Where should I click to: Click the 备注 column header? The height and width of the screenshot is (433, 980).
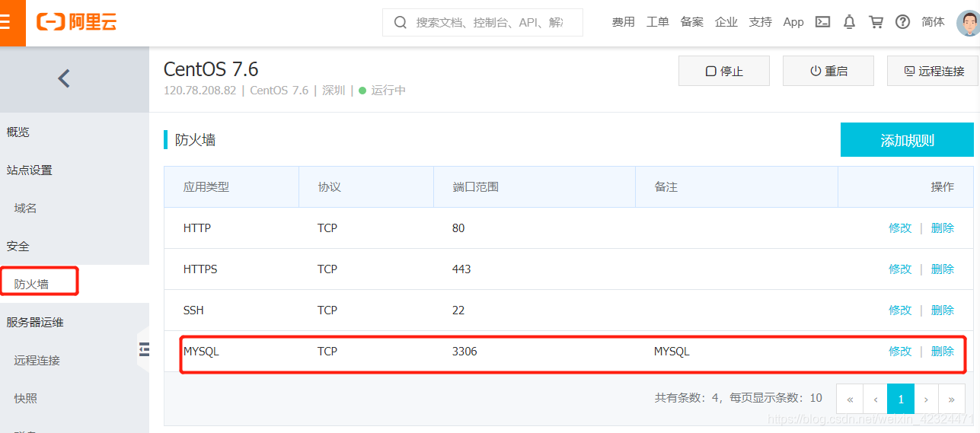click(666, 186)
